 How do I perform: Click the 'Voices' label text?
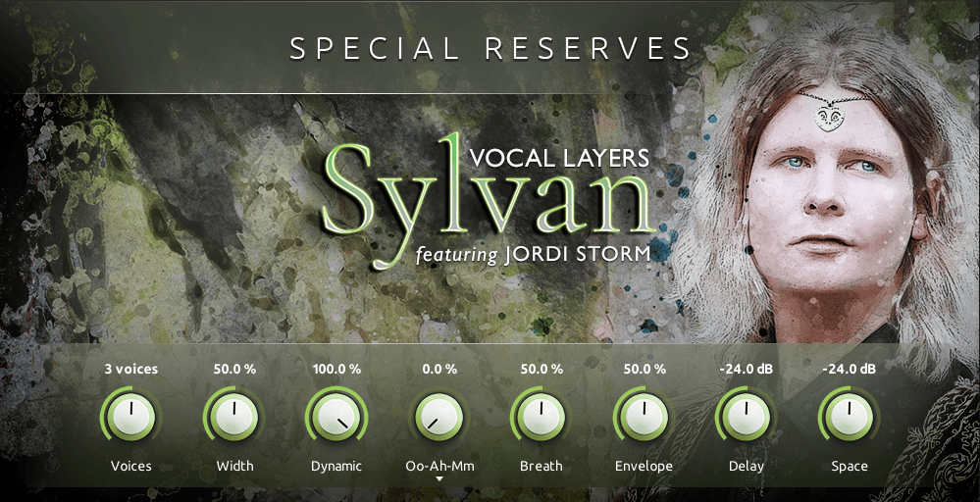[x=131, y=466]
